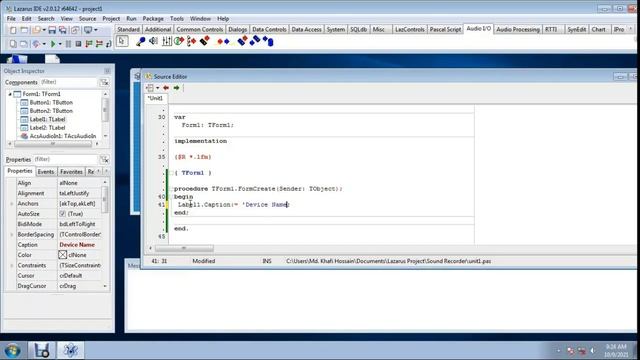Click the taskbar clock
The image size is (640, 360).
coord(616,351)
